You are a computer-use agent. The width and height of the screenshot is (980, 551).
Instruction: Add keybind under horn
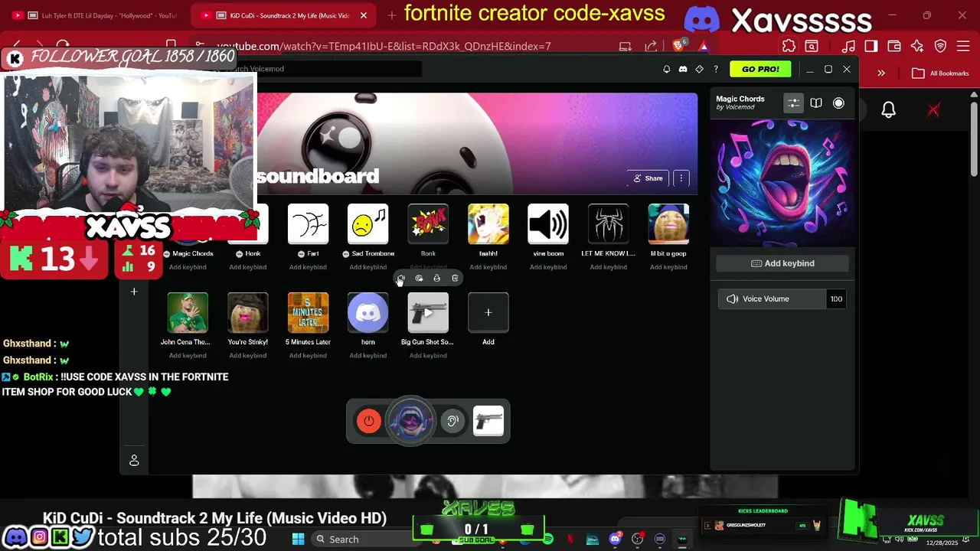(367, 355)
